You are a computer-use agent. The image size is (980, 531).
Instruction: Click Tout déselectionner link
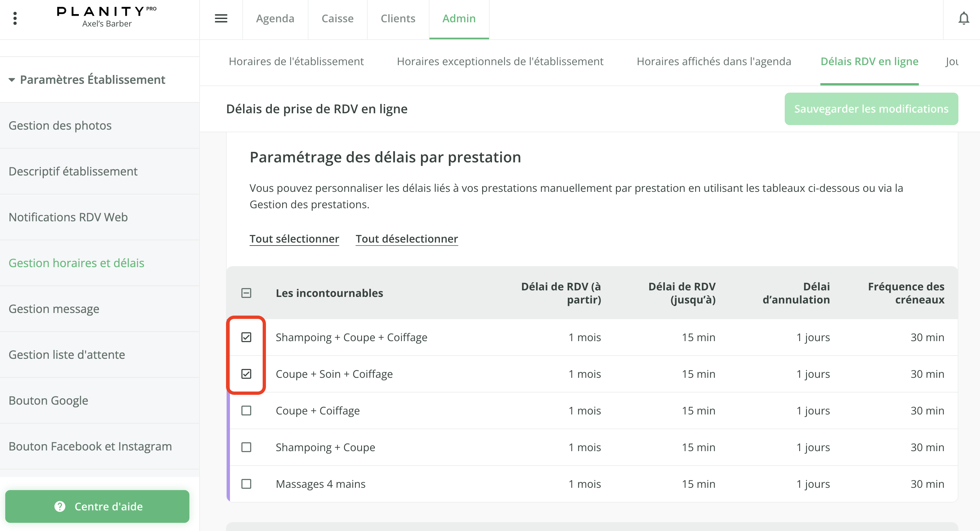coord(406,239)
